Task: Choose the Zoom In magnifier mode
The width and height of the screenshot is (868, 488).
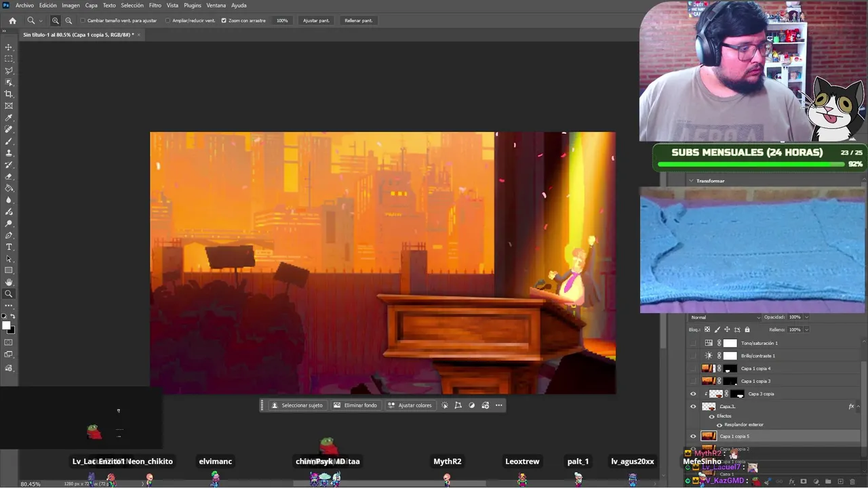Action: tap(56, 20)
